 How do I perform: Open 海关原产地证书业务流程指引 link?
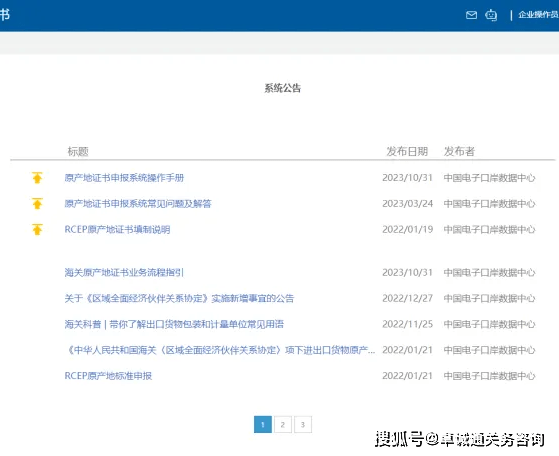point(124,272)
